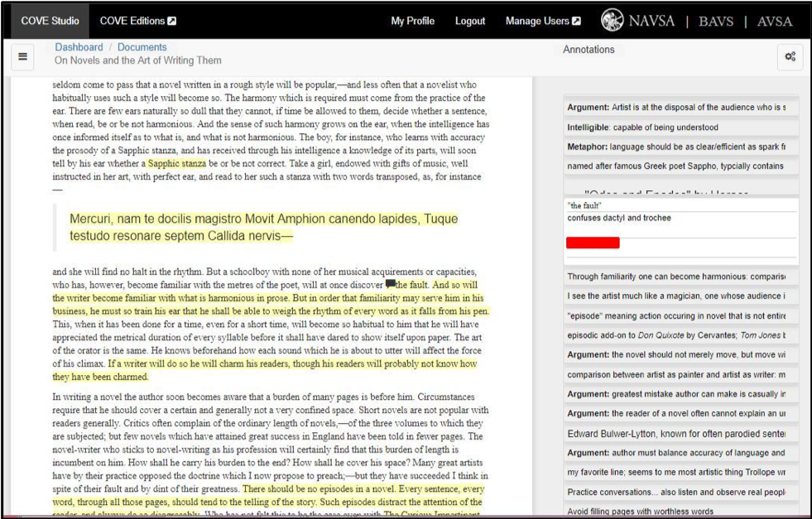
Task: Click highlighted Latin quote "Mercuri, nam te docilis"
Action: click(x=263, y=227)
